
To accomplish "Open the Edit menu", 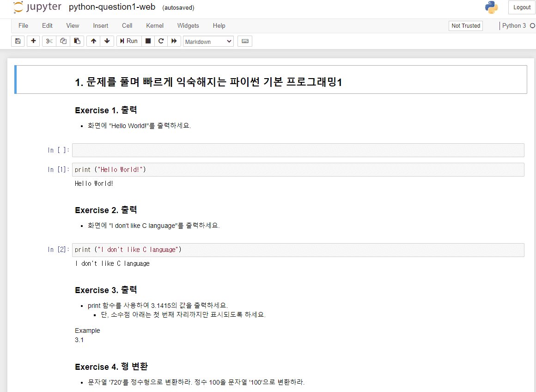I will pyautogui.click(x=47, y=25).
